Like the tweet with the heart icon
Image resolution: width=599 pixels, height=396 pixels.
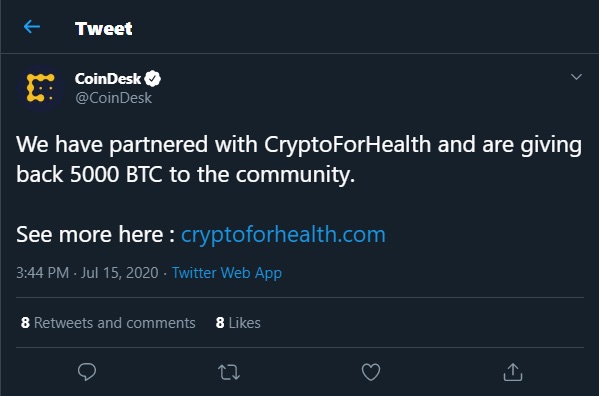tap(371, 372)
